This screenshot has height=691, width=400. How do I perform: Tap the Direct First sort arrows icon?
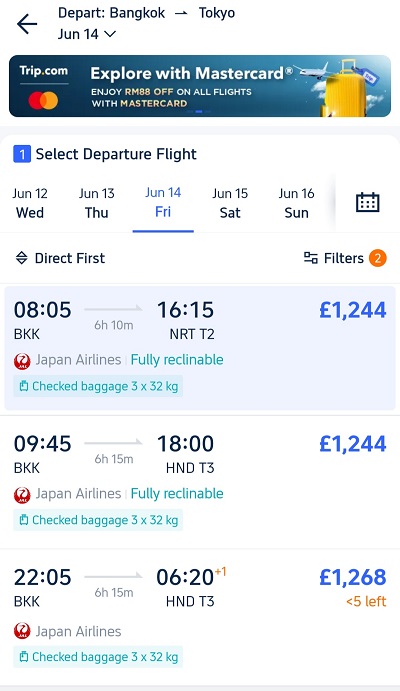(x=22, y=258)
